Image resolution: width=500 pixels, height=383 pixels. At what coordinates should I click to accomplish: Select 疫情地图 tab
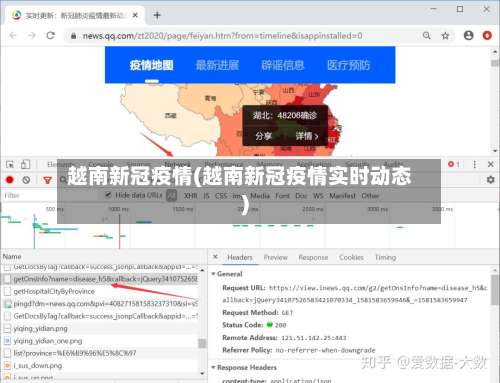coord(152,65)
